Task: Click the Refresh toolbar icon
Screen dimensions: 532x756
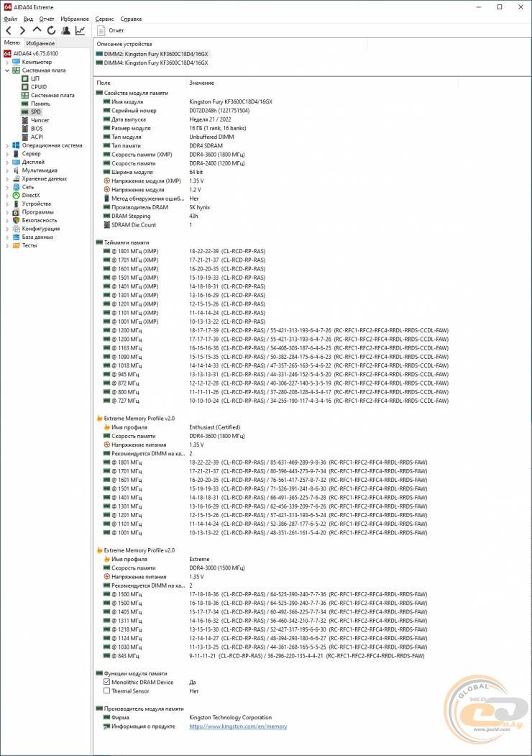Action: pyautogui.click(x=51, y=30)
